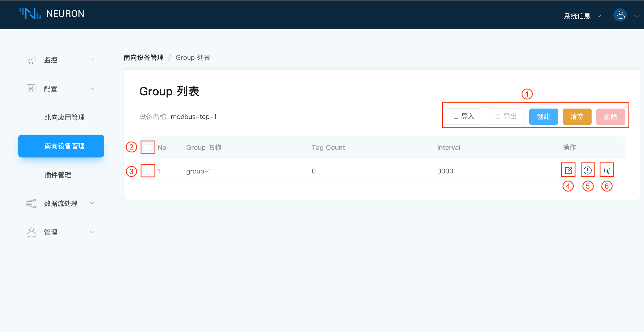View group-1 details via the info icon
The image size is (644, 332).
coord(588,170)
